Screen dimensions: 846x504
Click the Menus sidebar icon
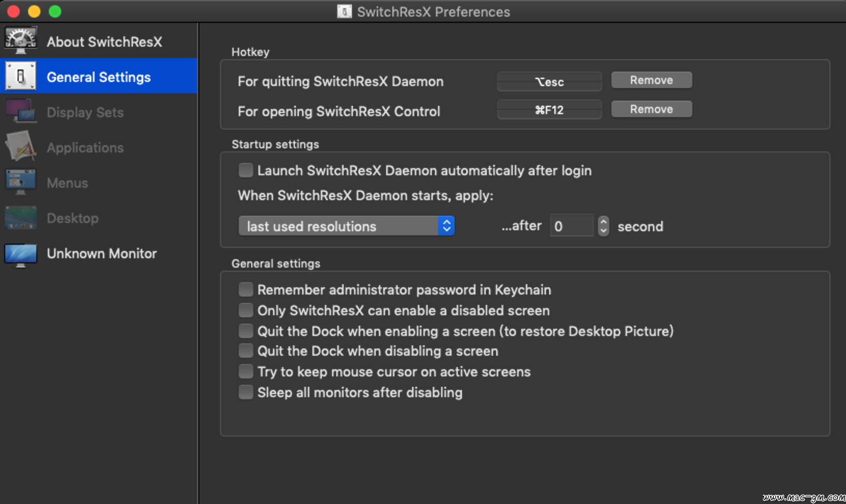point(21,182)
